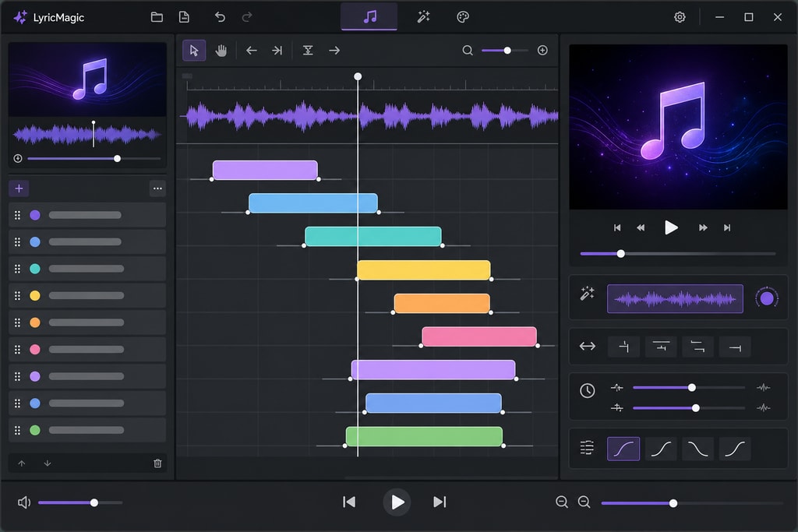Click the right arrow toolbar button
The height and width of the screenshot is (532, 798).
click(334, 51)
